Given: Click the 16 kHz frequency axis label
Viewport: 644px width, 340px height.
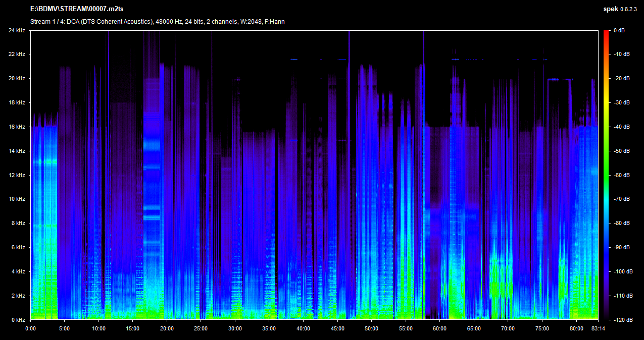Looking at the screenshot, I should 17,127.
